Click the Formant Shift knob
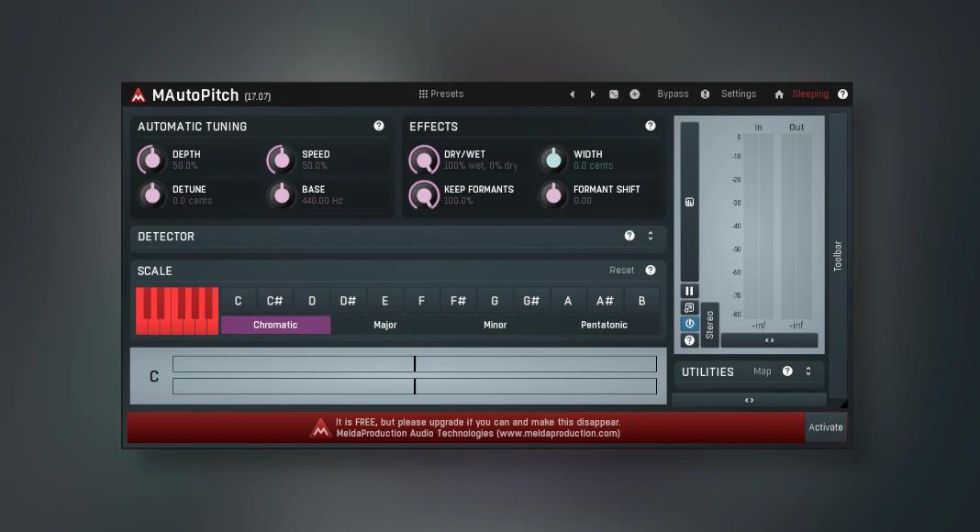This screenshot has height=532, width=980. pyautogui.click(x=553, y=194)
